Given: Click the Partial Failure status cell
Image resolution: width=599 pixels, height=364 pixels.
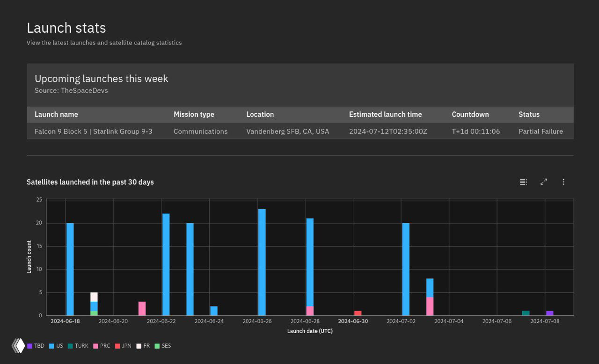Looking at the screenshot, I should click(x=541, y=131).
